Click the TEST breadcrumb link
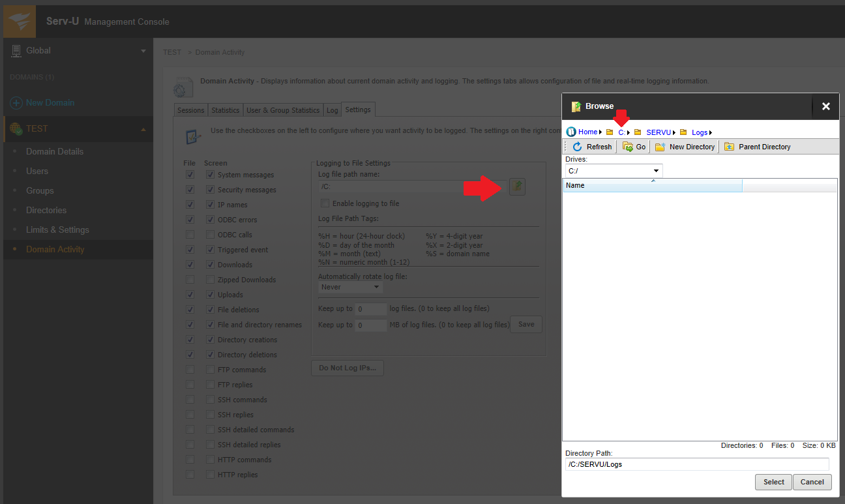 coord(172,52)
